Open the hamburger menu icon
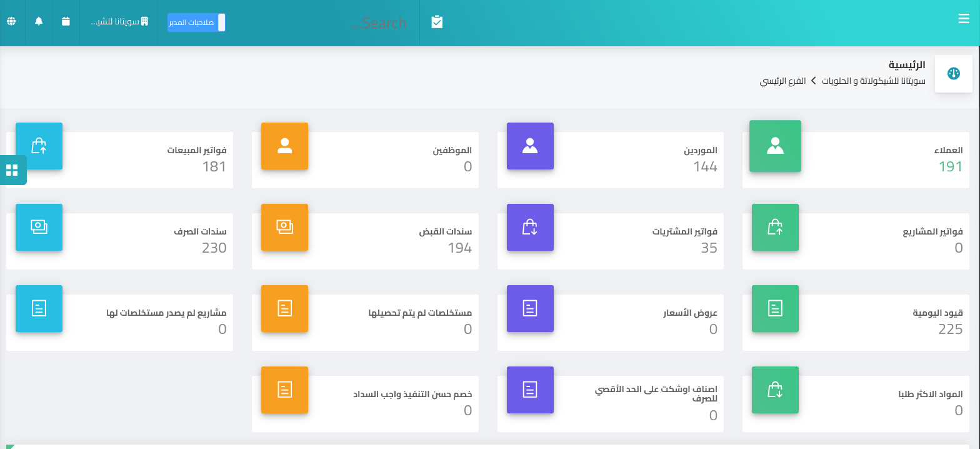The height and width of the screenshot is (449, 980). pos(963,19)
